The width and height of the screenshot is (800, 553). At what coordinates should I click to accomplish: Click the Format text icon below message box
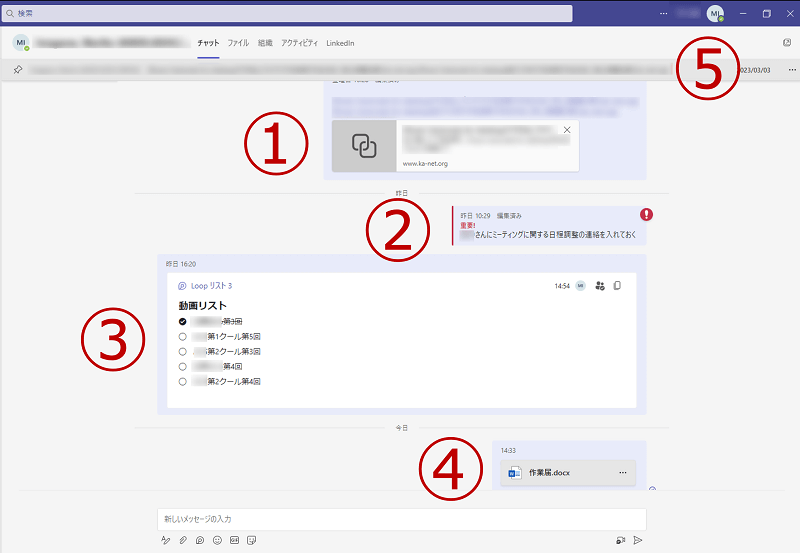pyautogui.click(x=166, y=540)
